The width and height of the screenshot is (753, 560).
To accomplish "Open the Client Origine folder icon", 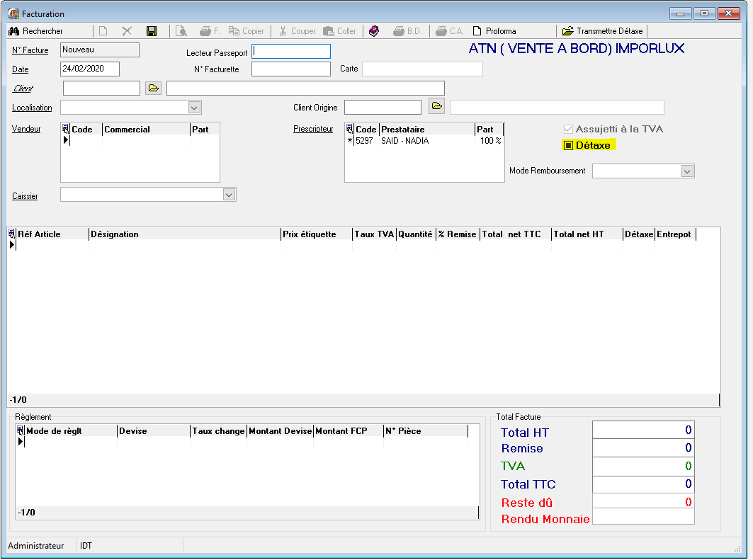I will click(437, 107).
